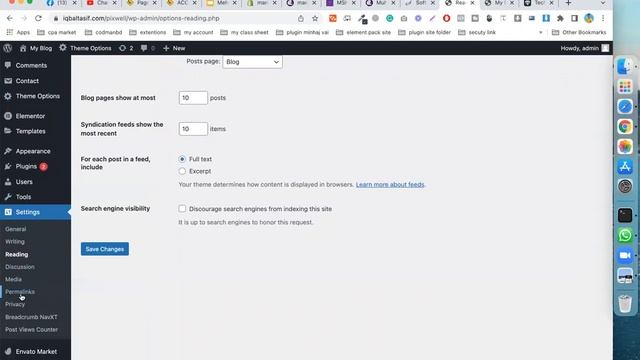Open Breadcrumb NavXT settings
This screenshot has height=360, width=640.
coord(31,317)
